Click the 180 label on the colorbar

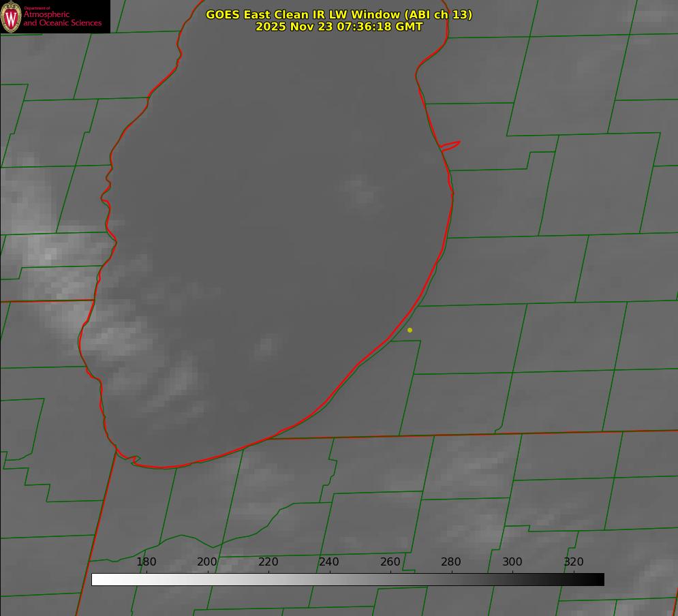147,562
